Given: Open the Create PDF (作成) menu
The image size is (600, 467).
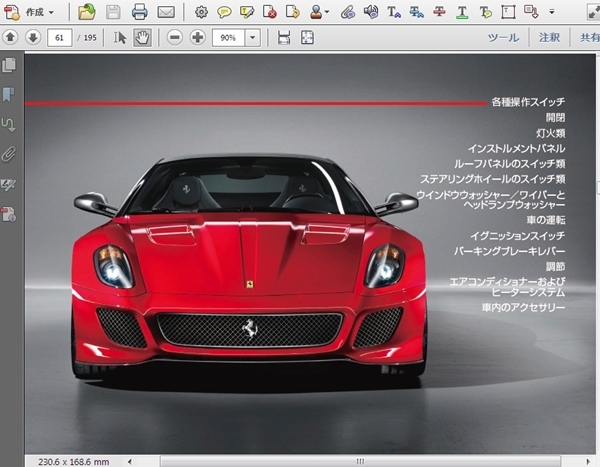Looking at the screenshot, I should [x=29, y=12].
